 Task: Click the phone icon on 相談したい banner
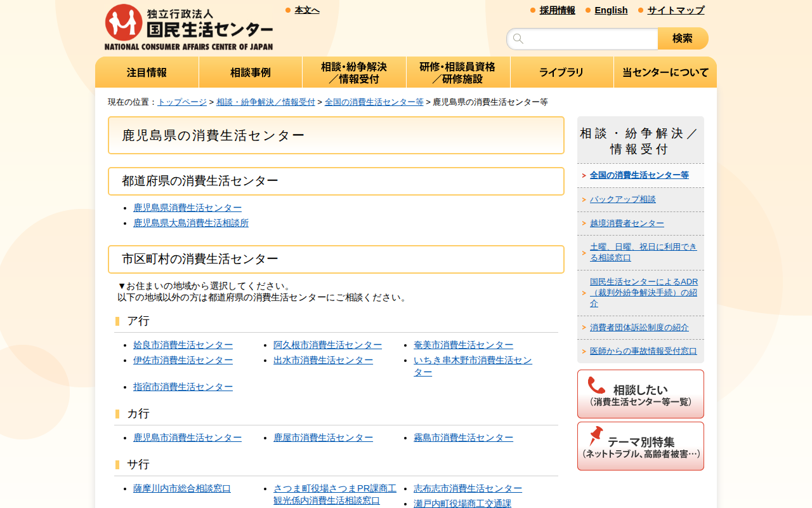[596, 385]
